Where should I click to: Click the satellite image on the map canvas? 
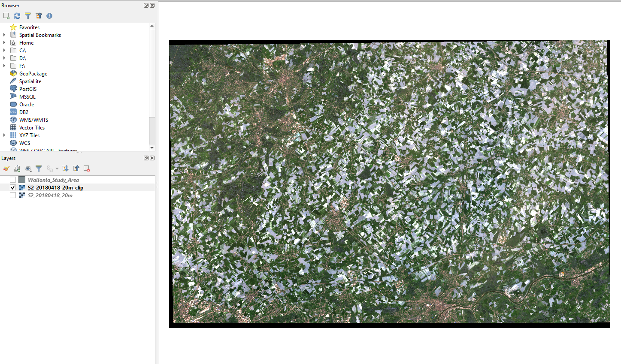390,184
